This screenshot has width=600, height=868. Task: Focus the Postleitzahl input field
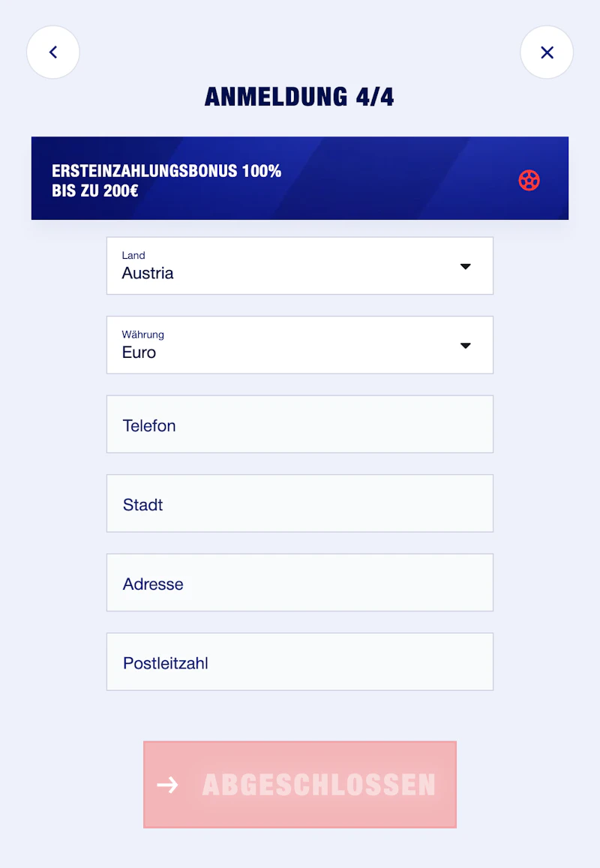click(x=300, y=662)
